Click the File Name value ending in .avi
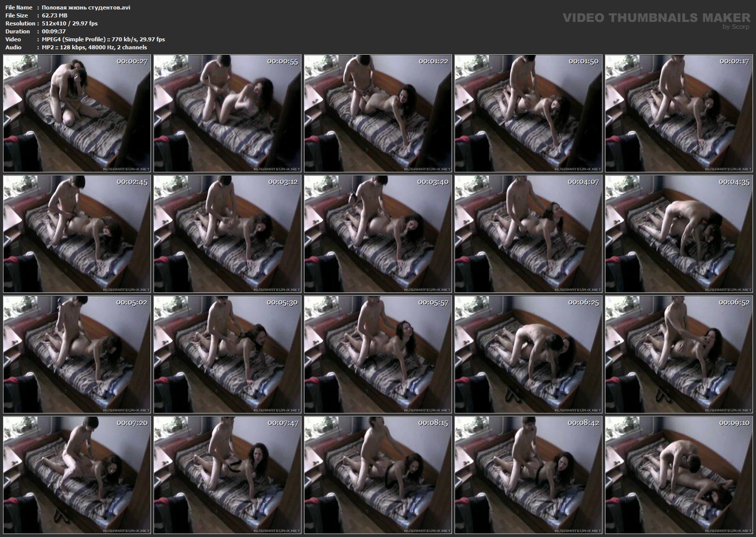Viewport: 756px width, 537px height. pos(86,7)
